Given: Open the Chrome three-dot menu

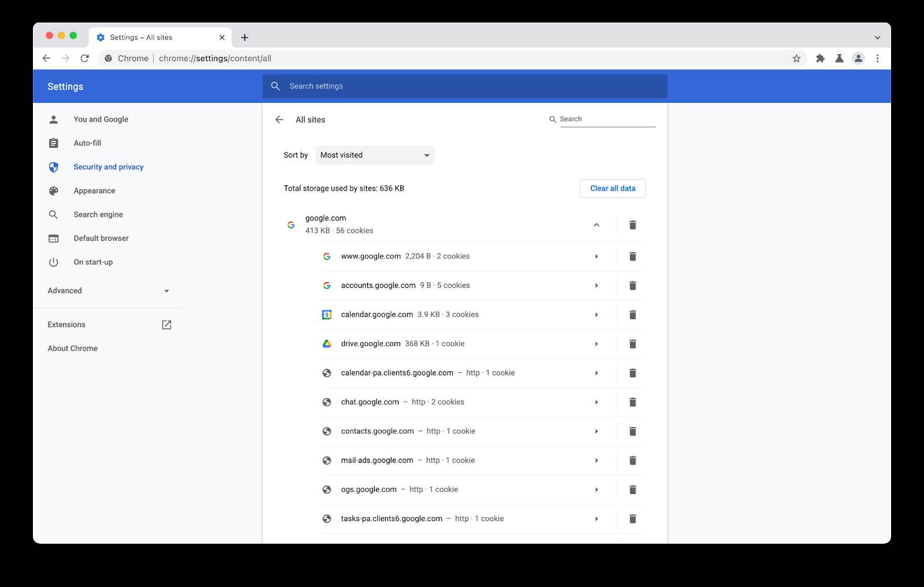Looking at the screenshot, I should pyautogui.click(x=877, y=58).
